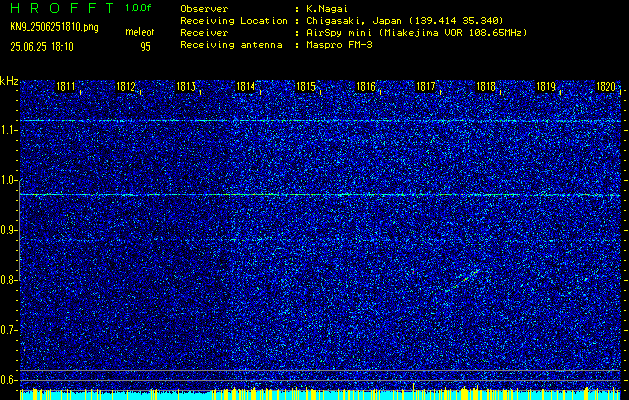Click the antenna name Maspro FM-3
The image size is (629, 400).
339,45
